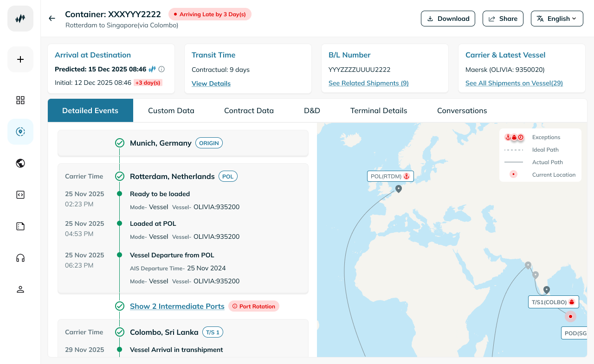
Task: Click the +3 day(s) delay badge
Action: click(x=148, y=83)
